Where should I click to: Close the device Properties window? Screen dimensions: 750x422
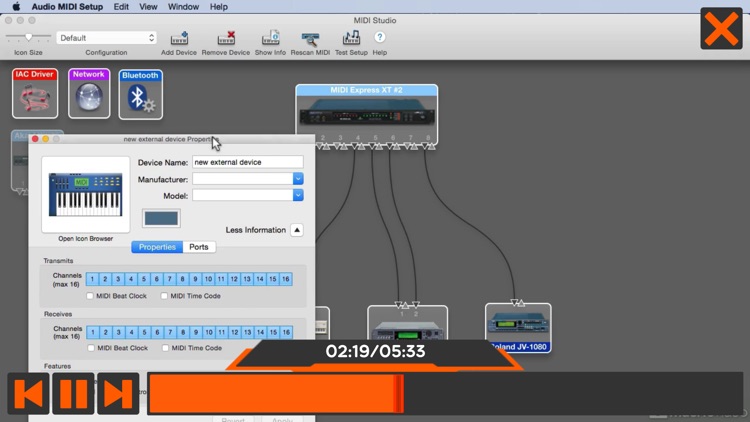(35, 139)
